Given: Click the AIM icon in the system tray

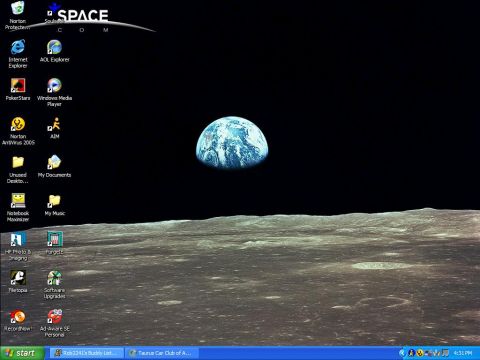Looking at the screenshot, I should (x=412, y=353).
